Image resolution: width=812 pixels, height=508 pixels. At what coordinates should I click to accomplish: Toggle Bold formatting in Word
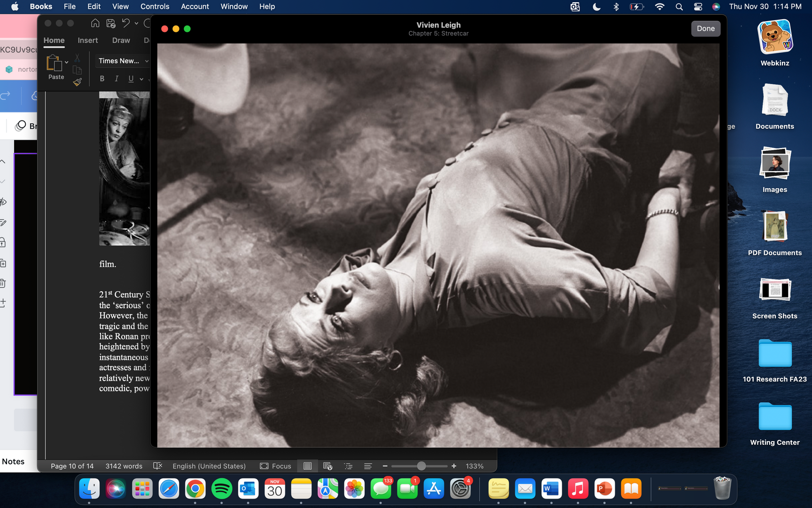point(102,79)
